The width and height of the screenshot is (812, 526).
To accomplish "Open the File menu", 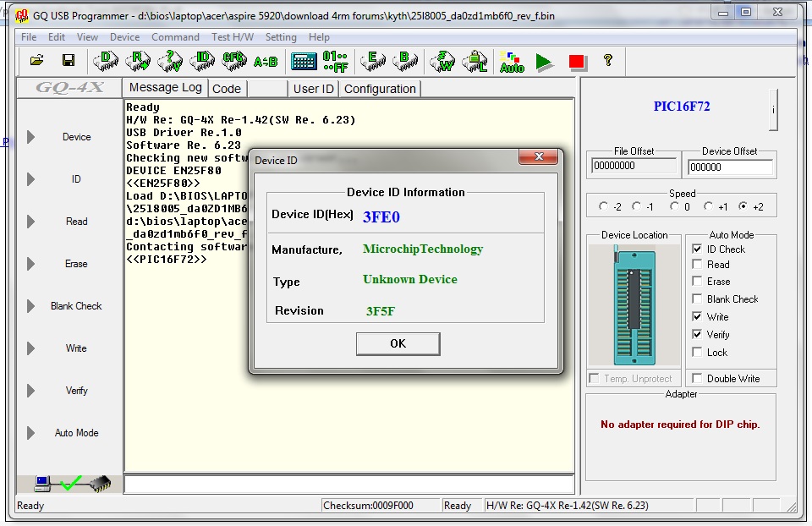I will point(29,37).
